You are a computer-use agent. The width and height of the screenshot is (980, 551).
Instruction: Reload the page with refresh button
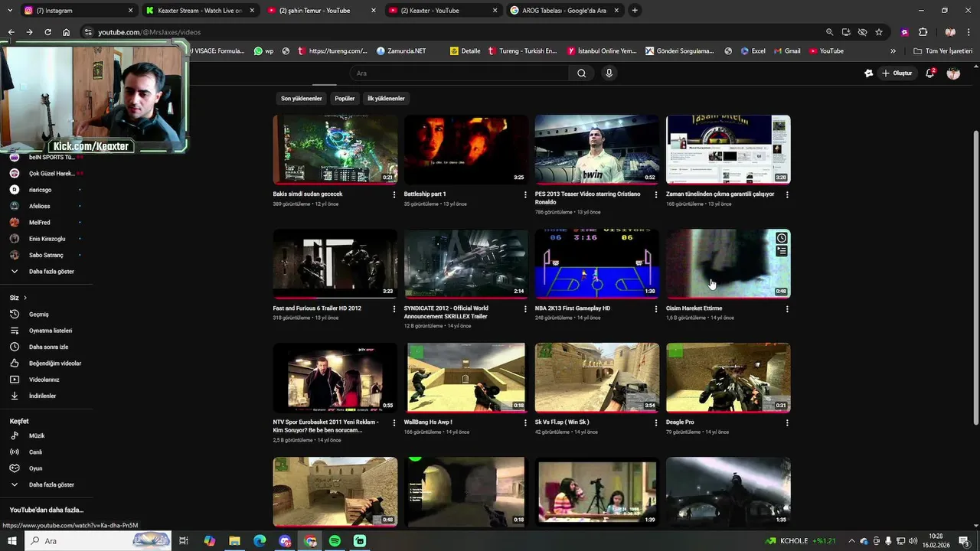[x=47, y=32]
